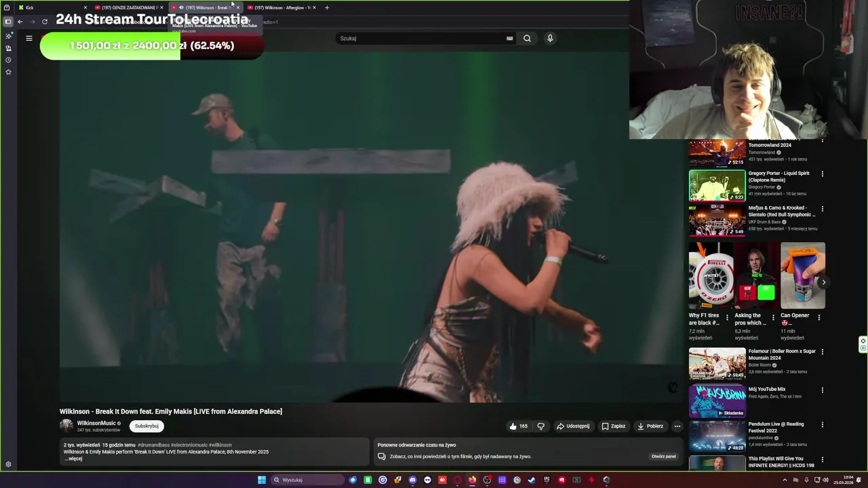Open options menu for Pendulum Live video

[823, 425]
